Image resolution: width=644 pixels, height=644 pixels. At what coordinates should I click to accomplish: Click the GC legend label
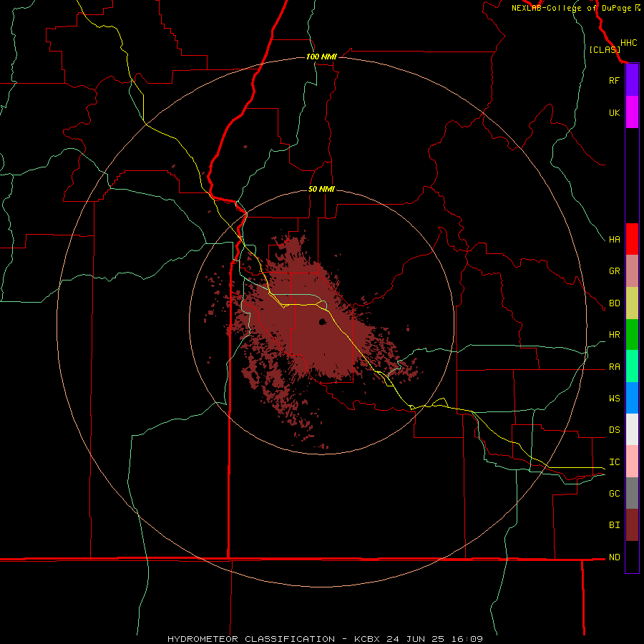click(x=614, y=493)
